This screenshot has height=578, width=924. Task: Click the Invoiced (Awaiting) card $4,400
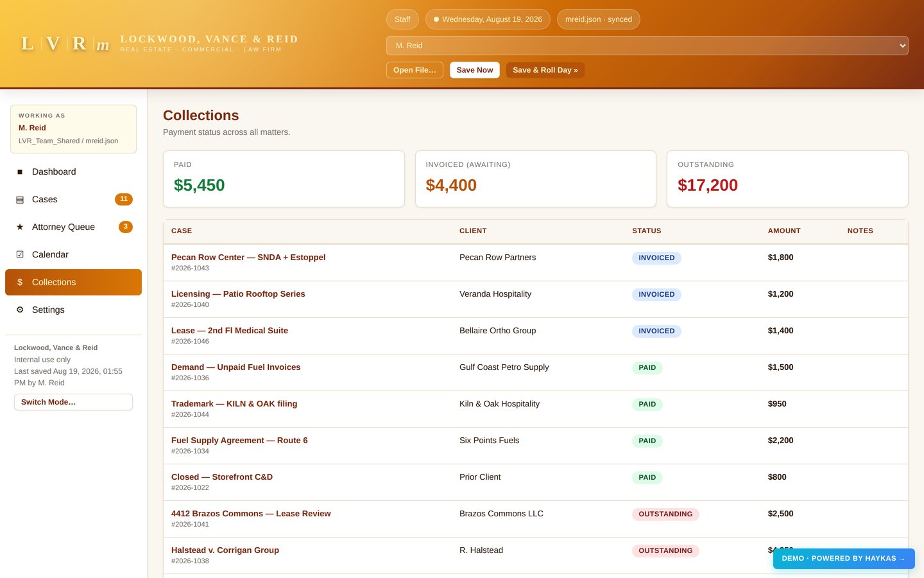(x=536, y=179)
